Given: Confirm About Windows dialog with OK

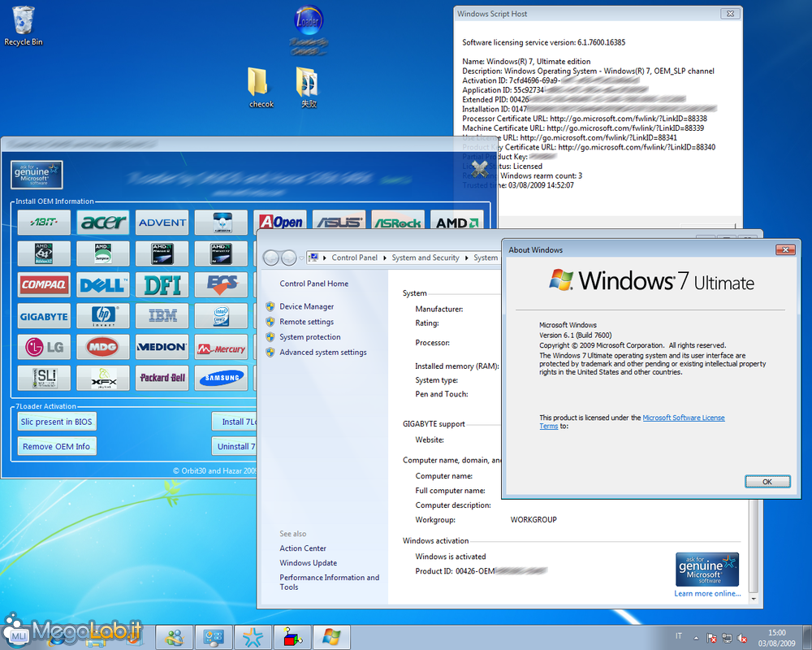Looking at the screenshot, I should point(767,482).
